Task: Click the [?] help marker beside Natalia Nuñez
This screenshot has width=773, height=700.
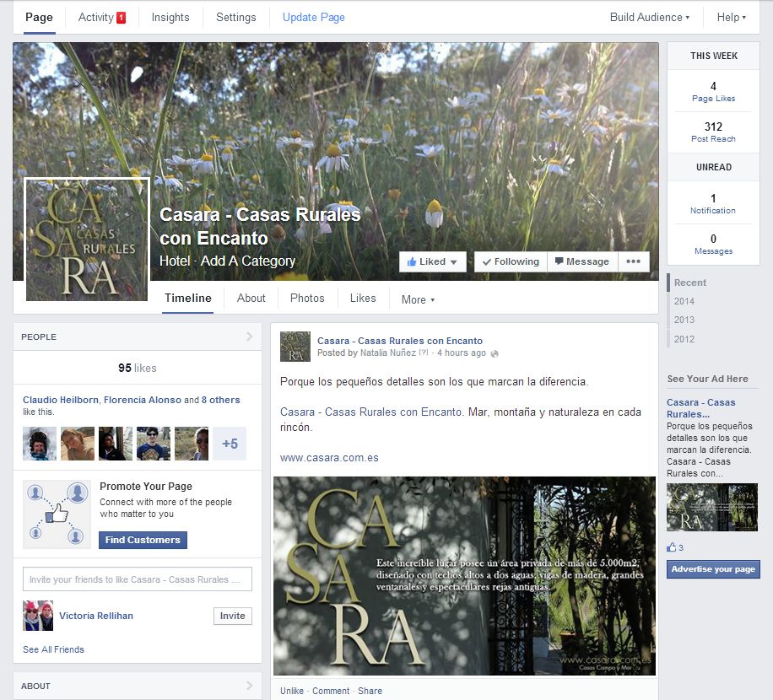Action: [x=424, y=353]
